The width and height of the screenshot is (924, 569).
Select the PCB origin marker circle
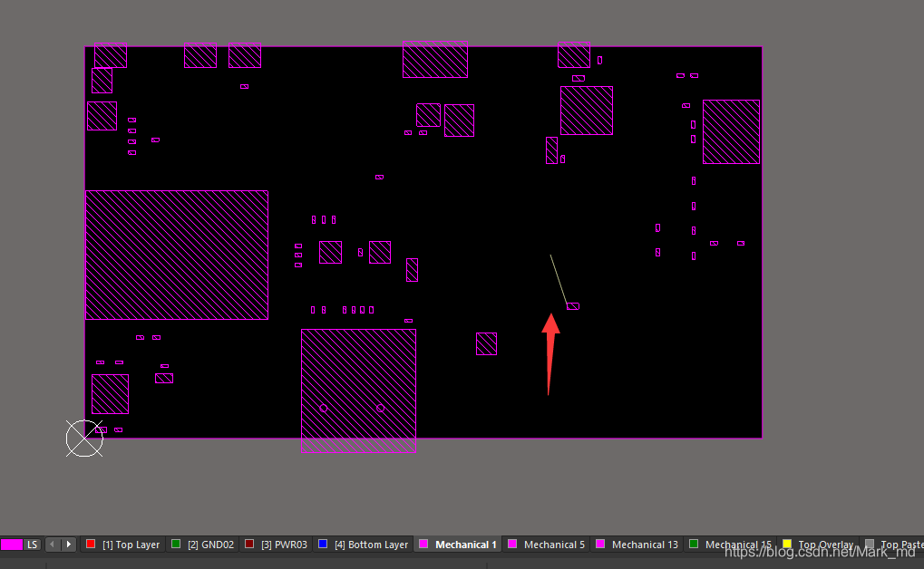[x=84, y=439]
